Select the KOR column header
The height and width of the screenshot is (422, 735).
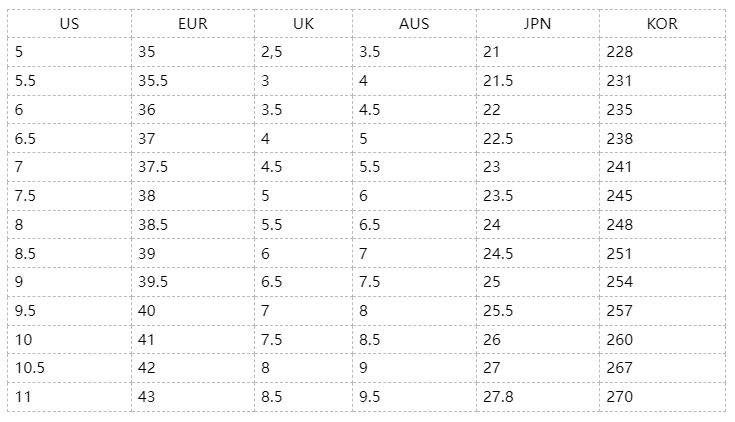pyautogui.click(x=662, y=24)
